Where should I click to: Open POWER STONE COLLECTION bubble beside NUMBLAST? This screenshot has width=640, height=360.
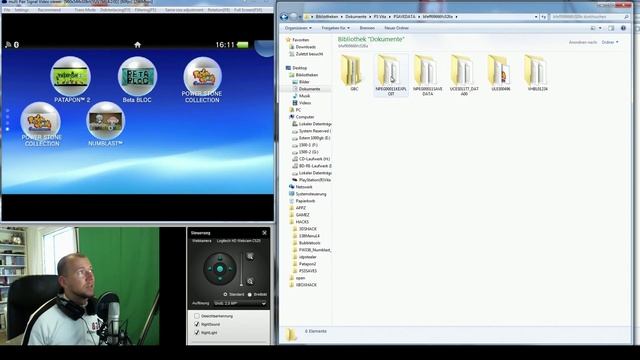click(x=40, y=122)
